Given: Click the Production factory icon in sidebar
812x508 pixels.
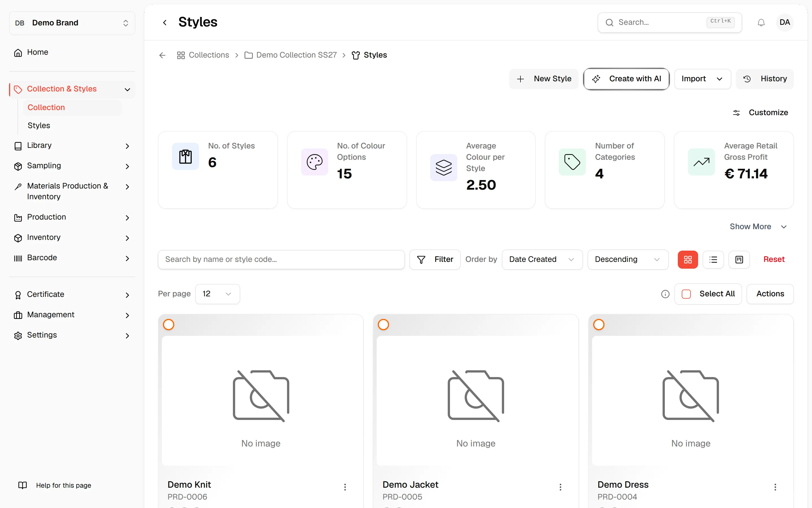Looking at the screenshot, I should [18, 218].
